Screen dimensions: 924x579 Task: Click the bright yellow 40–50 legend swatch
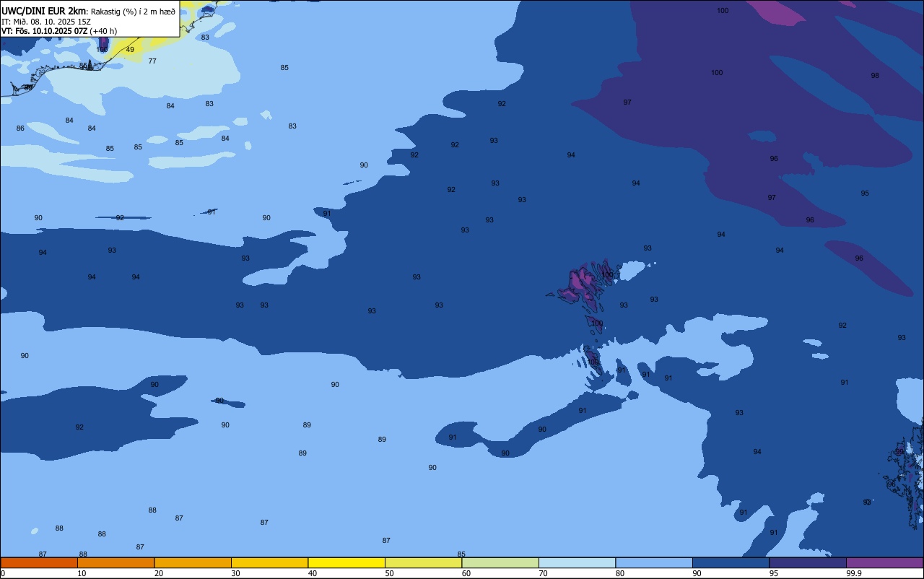pos(346,562)
